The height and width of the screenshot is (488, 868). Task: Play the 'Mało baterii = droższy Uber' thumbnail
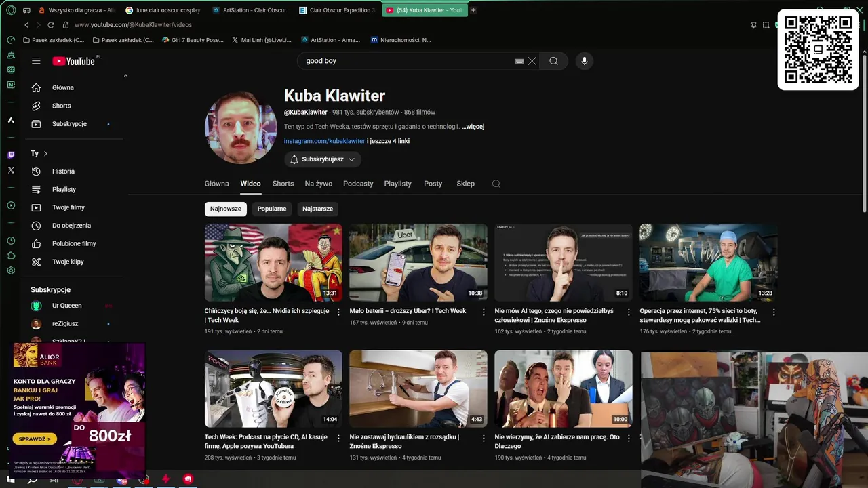click(418, 262)
